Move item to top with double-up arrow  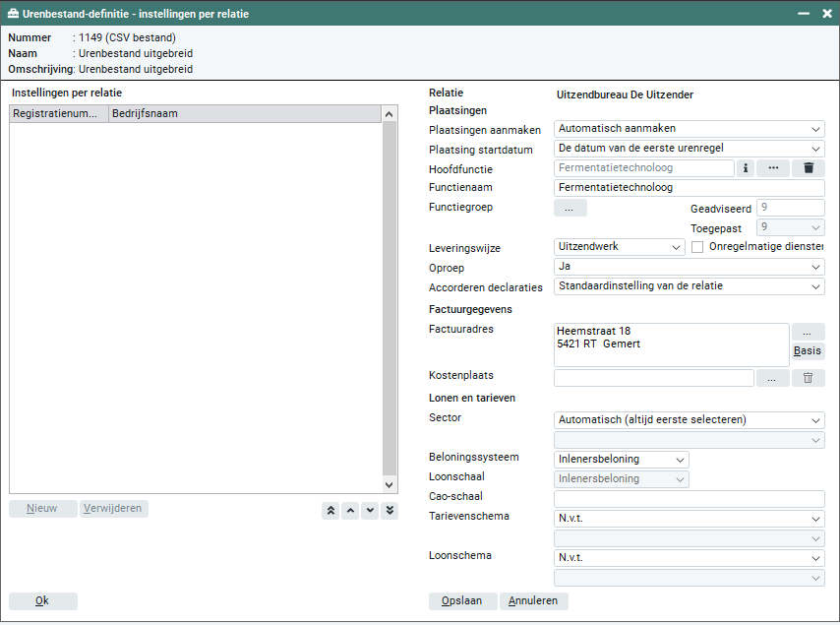tap(330, 510)
